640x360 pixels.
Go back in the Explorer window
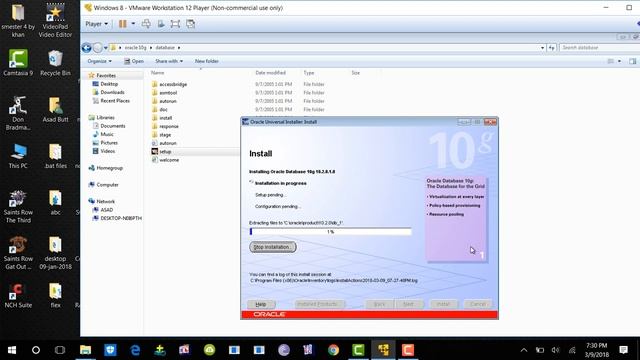pos(86,48)
